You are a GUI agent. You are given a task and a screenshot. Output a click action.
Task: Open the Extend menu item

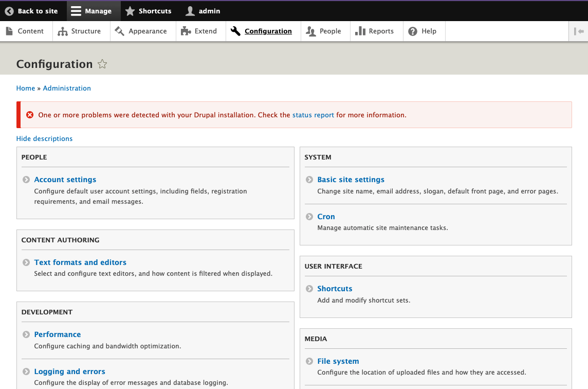(x=206, y=31)
